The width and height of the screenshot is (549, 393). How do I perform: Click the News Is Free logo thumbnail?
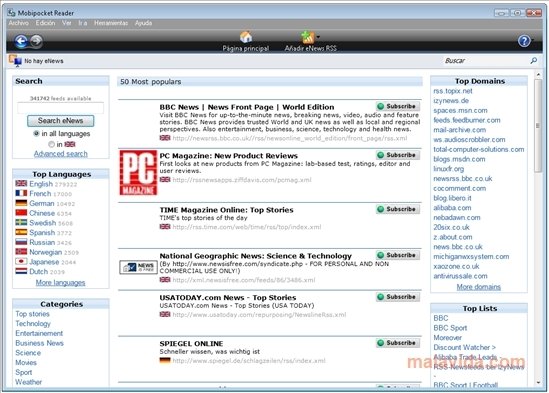(138, 267)
